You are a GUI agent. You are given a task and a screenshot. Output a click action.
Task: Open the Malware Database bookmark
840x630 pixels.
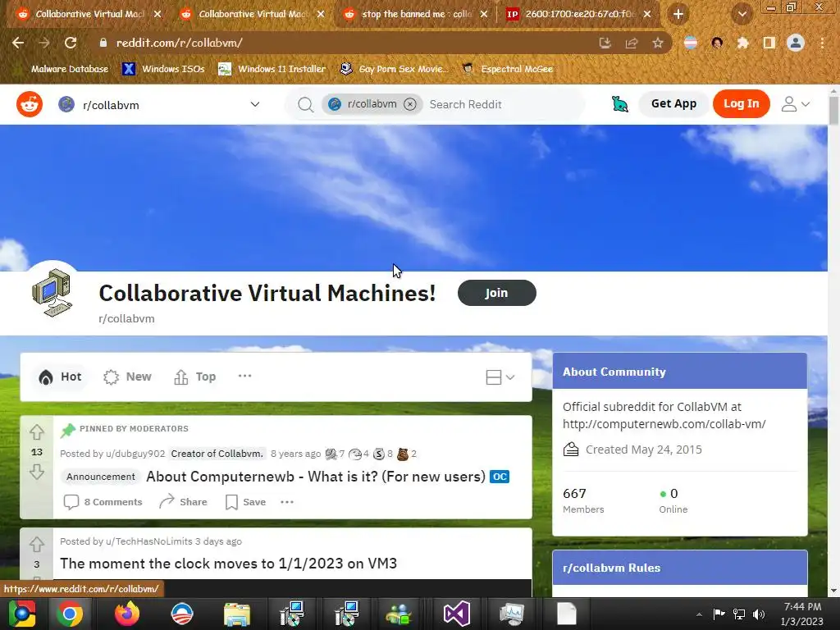(x=63, y=69)
